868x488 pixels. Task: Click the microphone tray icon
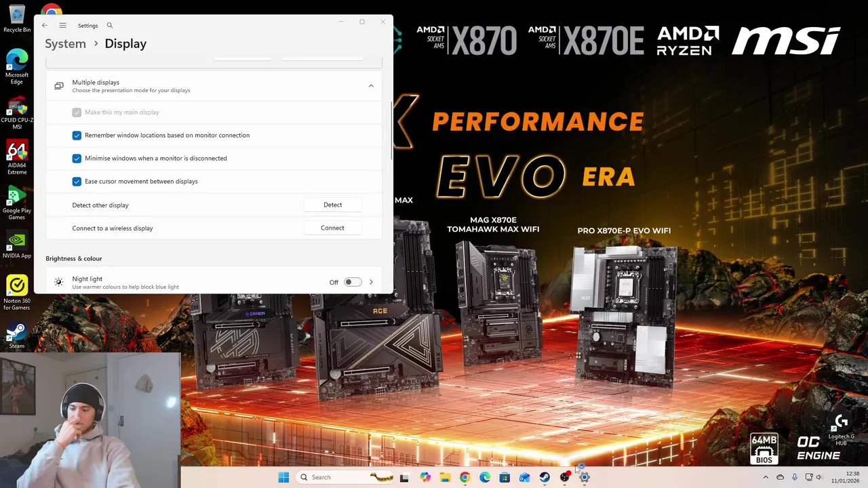794,477
